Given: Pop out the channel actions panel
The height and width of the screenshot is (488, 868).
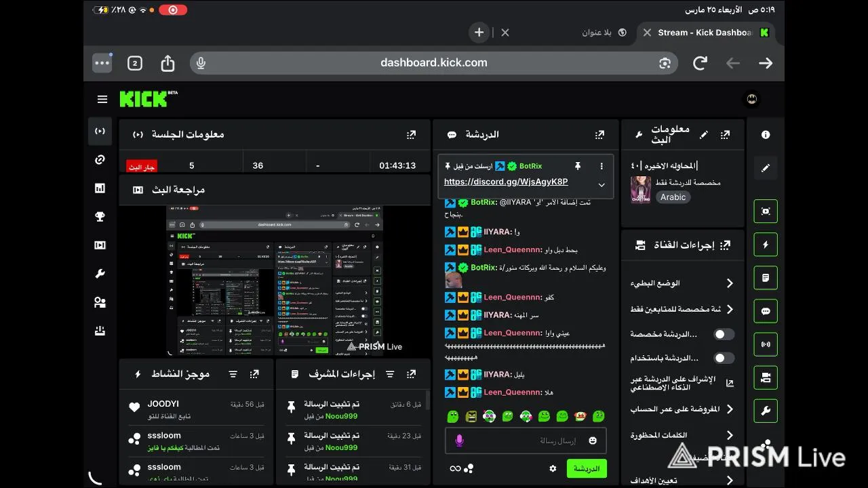Looking at the screenshot, I should coord(726,245).
